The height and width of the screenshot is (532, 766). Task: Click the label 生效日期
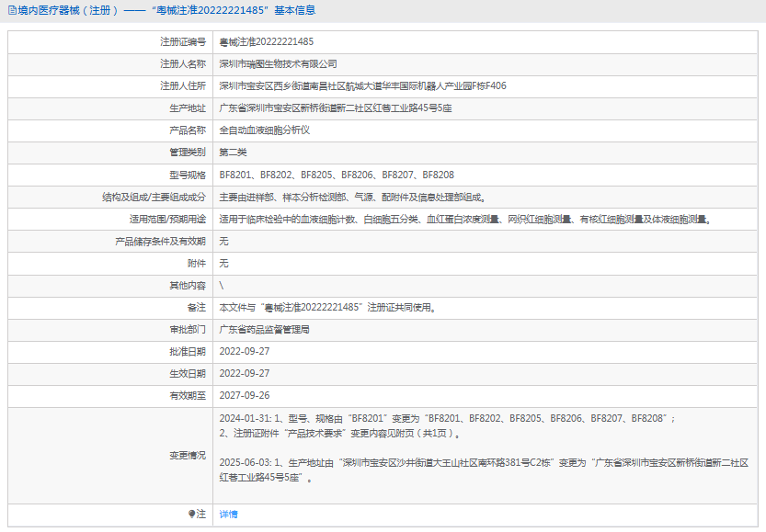pos(188,373)
